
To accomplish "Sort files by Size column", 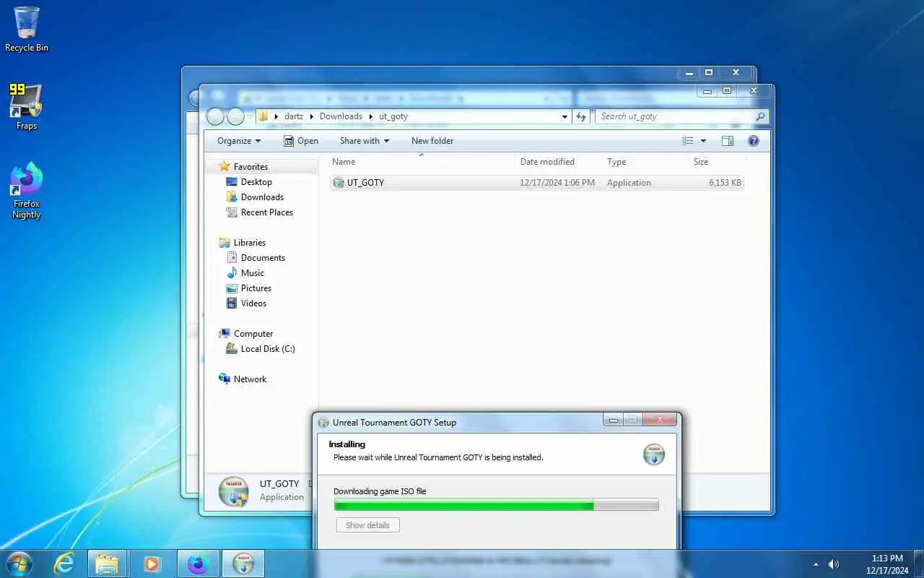I will [716, 162].
